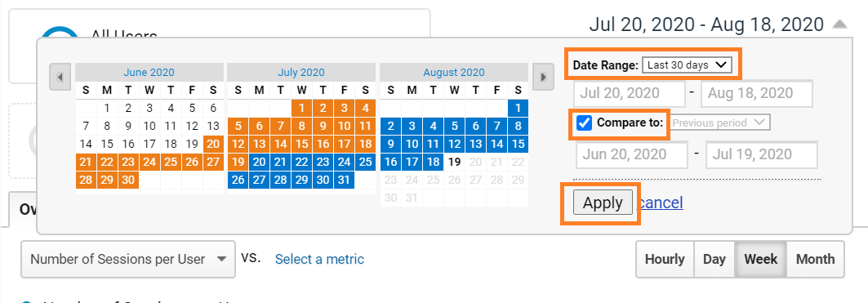Image resolution: width=868 pixels, height=303 pixels.
Task: Go to next month in calendar
Action: 543,77
